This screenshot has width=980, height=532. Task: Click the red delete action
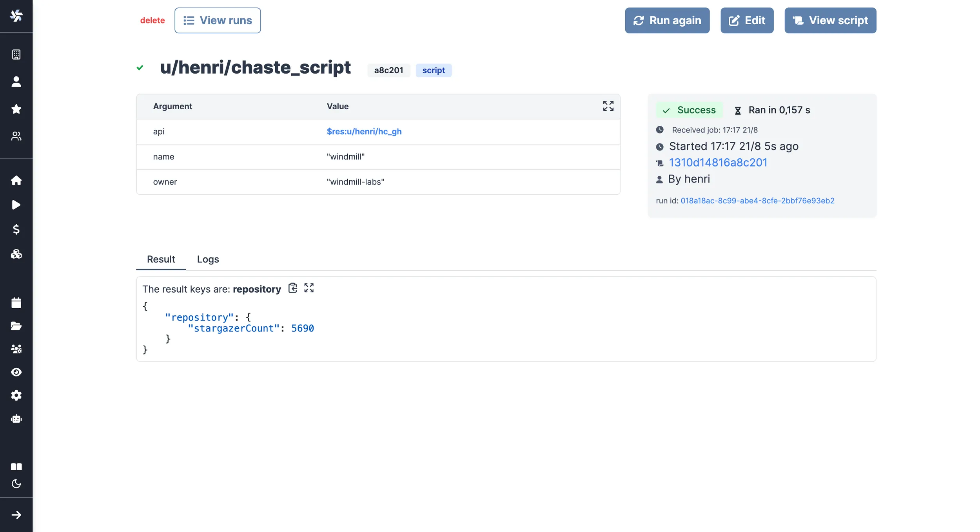pos(152,20)
